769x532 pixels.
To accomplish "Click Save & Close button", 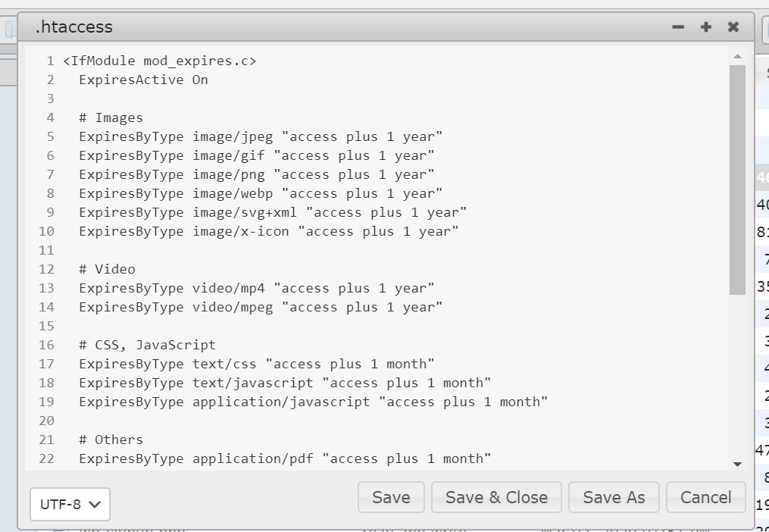I will coord(496,497).
